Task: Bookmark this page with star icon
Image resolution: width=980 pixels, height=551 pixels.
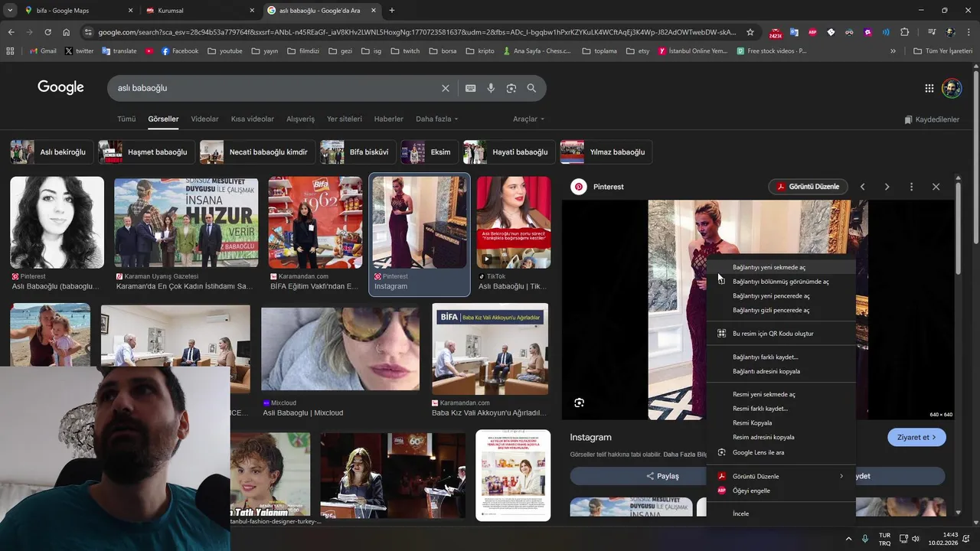Action: point(750,32)
